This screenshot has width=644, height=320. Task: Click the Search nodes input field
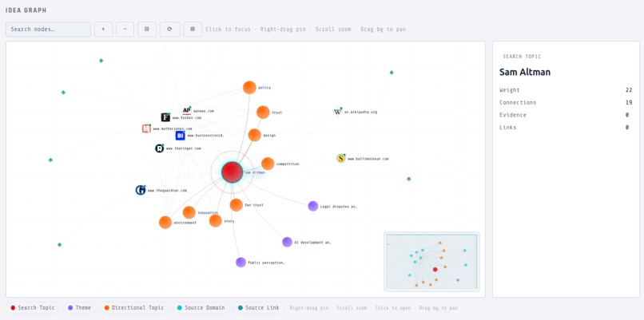48,30
